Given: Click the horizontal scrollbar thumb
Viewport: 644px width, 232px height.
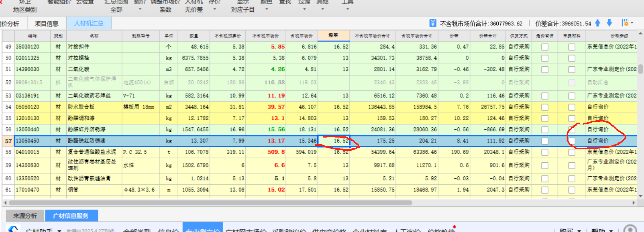Looking at the screenshot, I should (x=210, y=203).
